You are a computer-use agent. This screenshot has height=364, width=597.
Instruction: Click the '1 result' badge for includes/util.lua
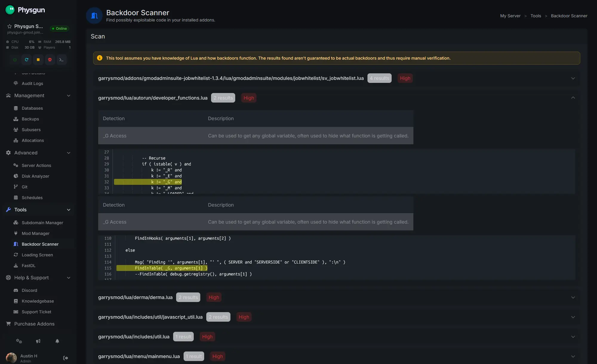(183, 337)
